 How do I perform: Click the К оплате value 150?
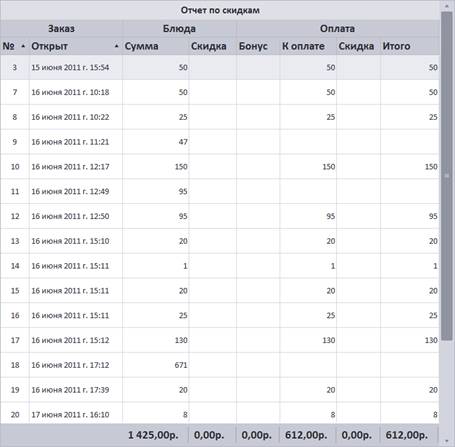pyautogui.click(x=328, y=166)
